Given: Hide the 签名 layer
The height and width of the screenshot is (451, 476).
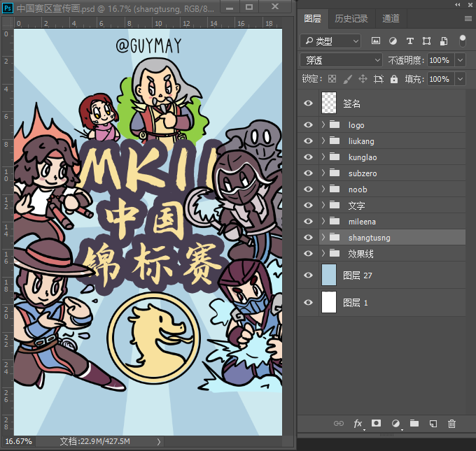Looking at the screenshot, I should click(308, 103).
